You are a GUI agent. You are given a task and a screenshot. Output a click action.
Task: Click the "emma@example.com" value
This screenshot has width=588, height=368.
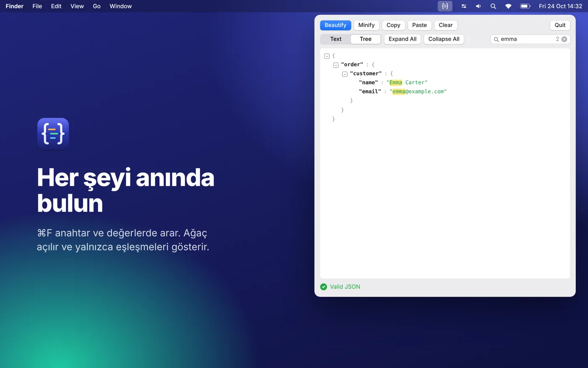click(x=418, y=91)
